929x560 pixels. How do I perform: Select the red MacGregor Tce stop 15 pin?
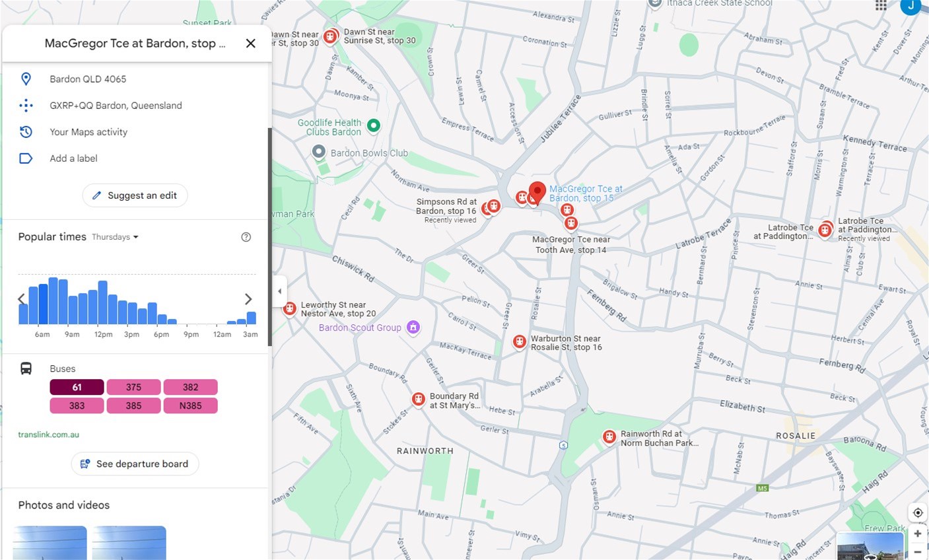[537, 193]
